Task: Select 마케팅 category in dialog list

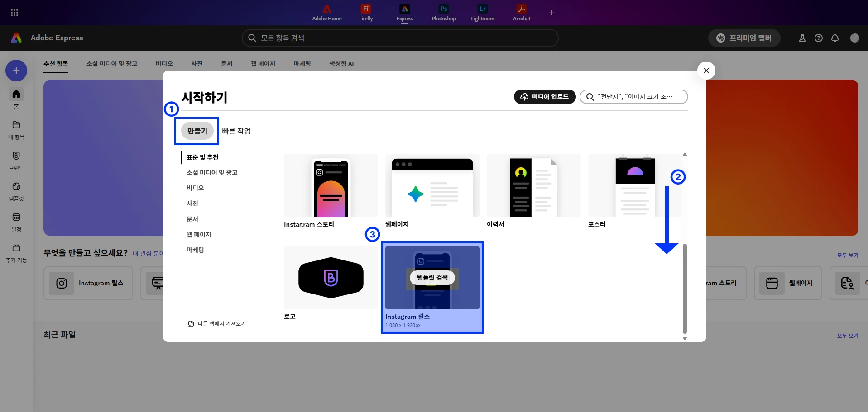Action: tap(195, 250)
